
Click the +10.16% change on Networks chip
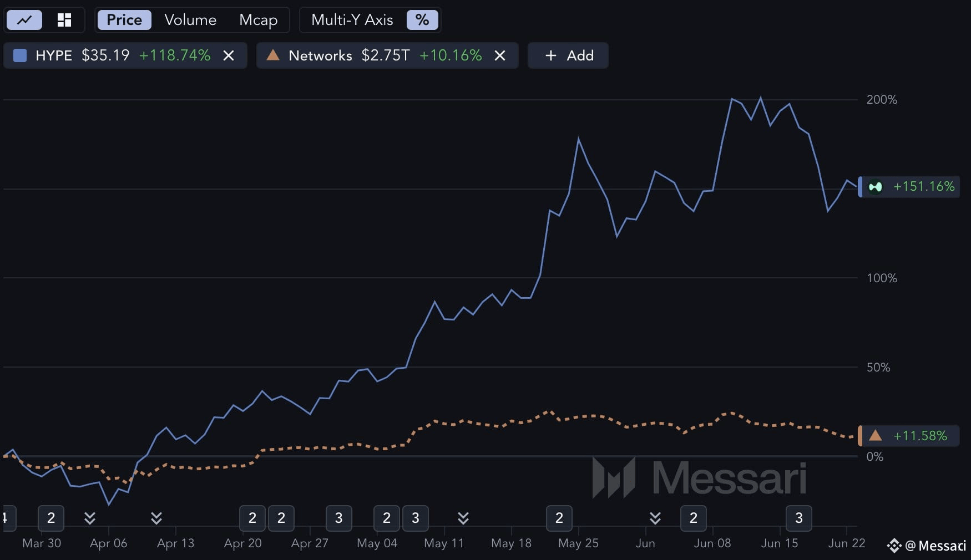[451, 55]
